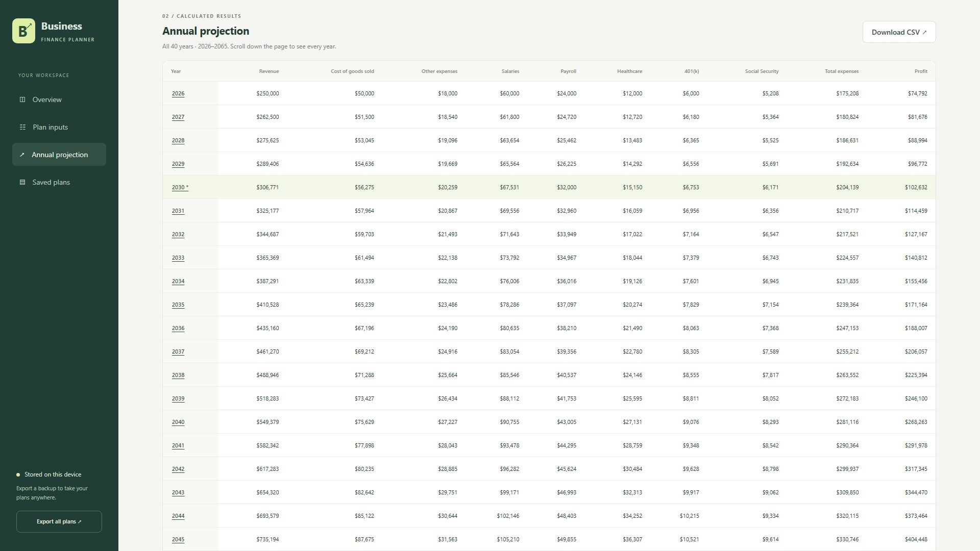Select the $22,138 other expenses cell
Image resolution: width=980 pixels, height=551 pixels.
[x=448, y=258]
